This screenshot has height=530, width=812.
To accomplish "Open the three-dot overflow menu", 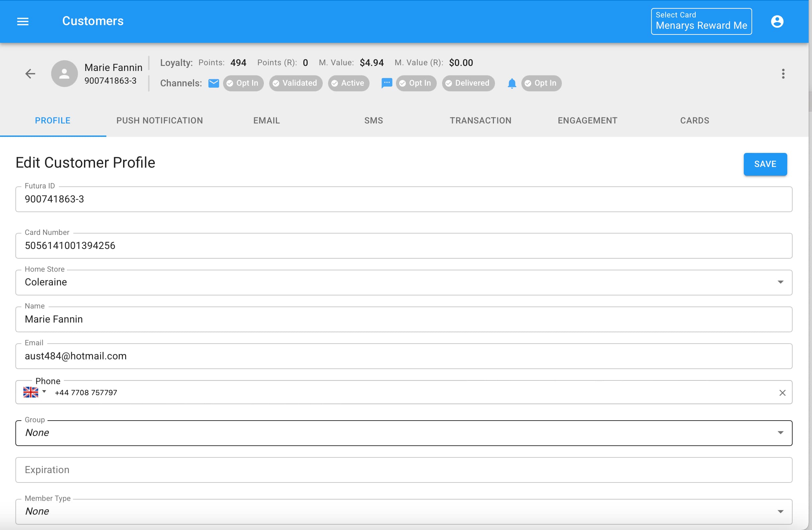I will point(783,74).
